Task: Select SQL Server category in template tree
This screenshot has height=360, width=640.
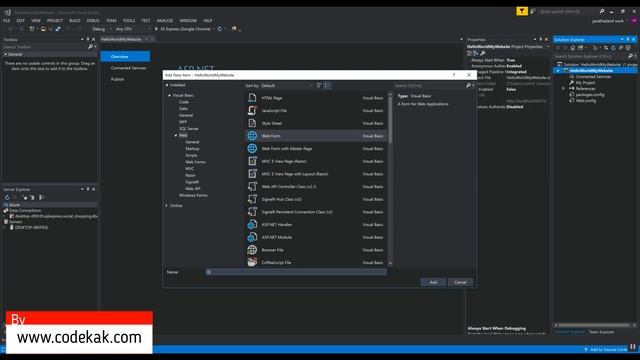Action: 189,129
